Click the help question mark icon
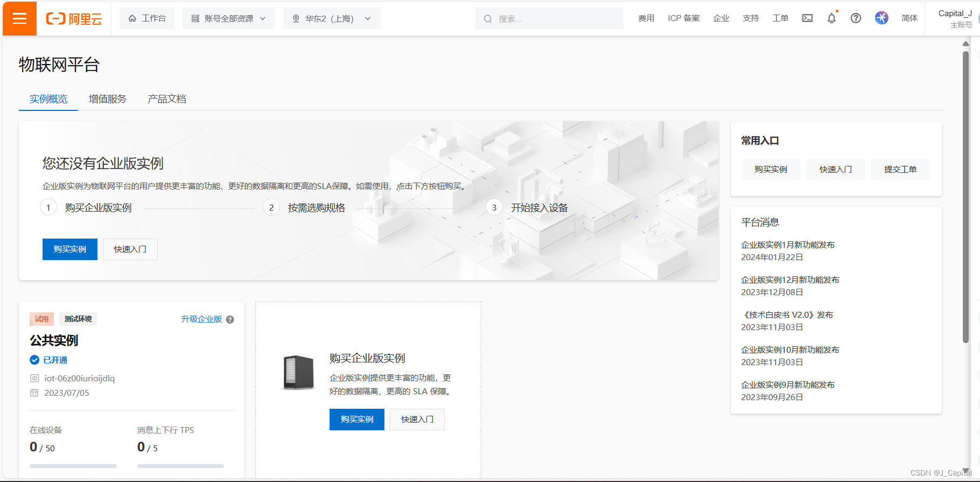This screenshot has width=980, height=482. pos(856,18)
